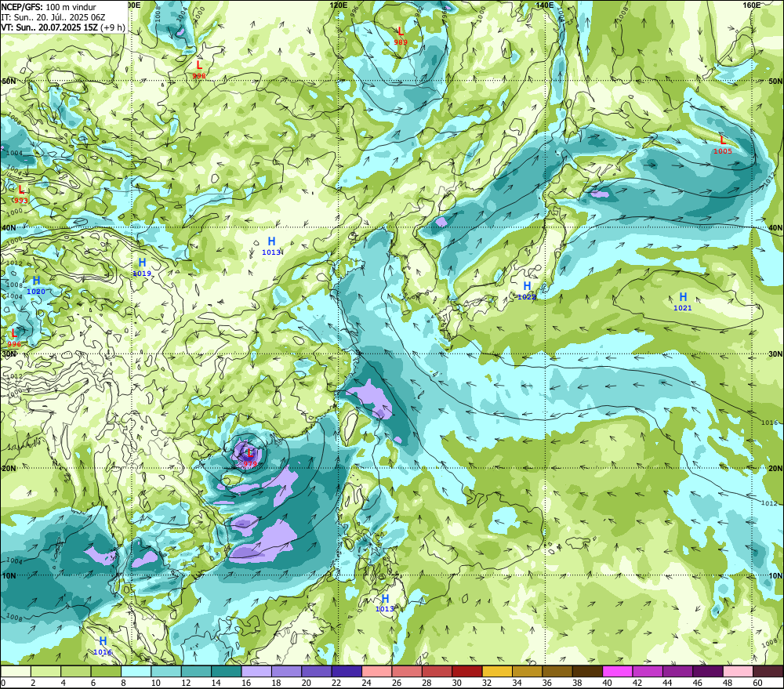The image size is (784, 689).
Task: Select the dark teal 14–16 legend swatch
Action: click(x=227, y=671)
